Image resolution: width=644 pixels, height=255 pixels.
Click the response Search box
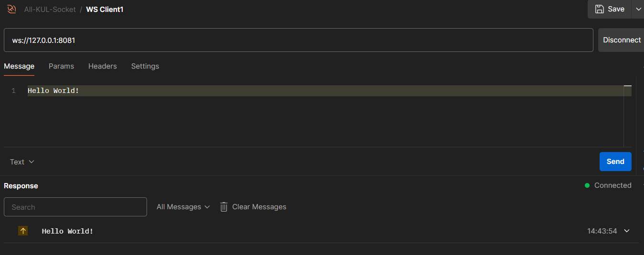[x=75, y=207]
